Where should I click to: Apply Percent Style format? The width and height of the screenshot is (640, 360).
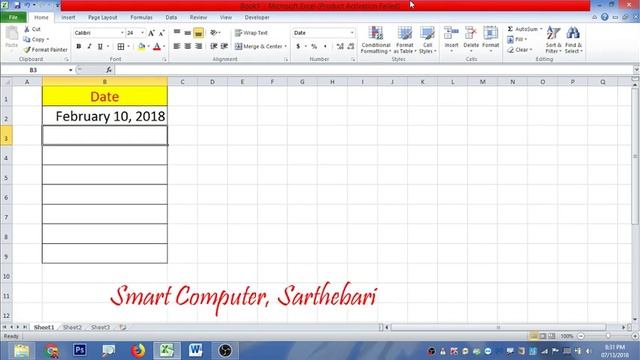(x=314, y=47)
